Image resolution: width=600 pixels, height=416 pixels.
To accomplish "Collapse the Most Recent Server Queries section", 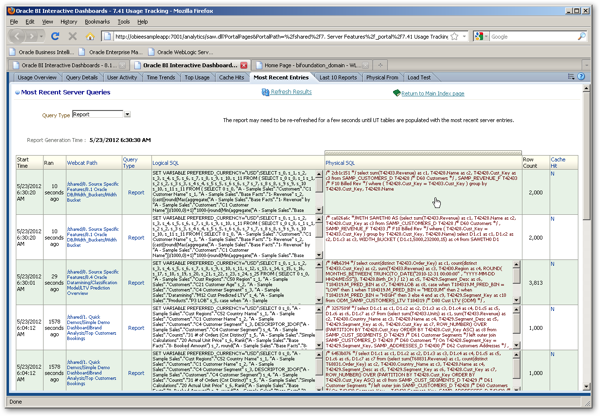I will [x=17, y=93].
